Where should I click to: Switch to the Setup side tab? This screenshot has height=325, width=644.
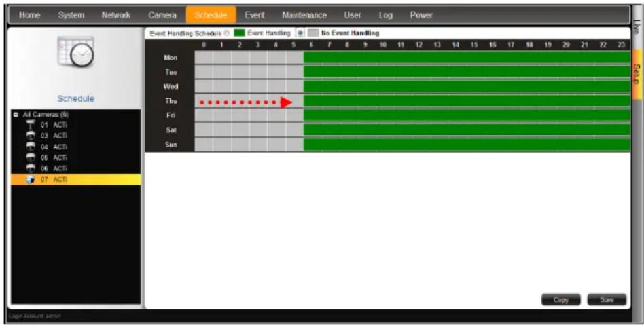coord(637,74)
